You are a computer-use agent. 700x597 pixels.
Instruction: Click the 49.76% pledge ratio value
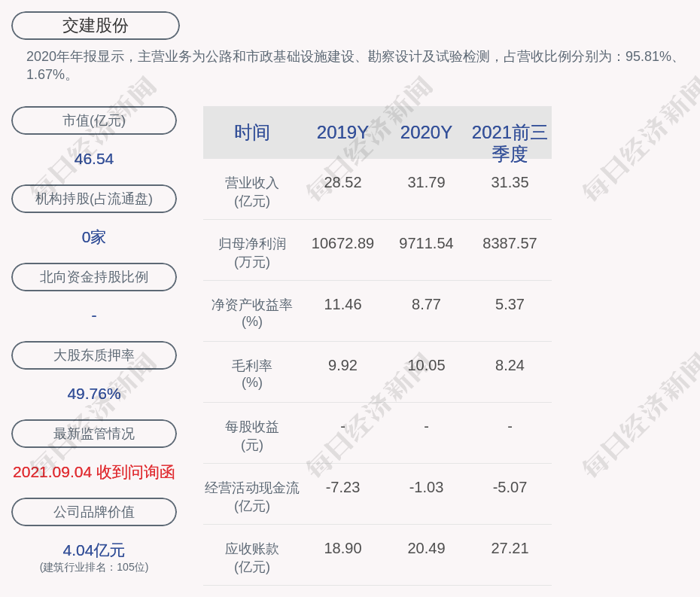pyautogui.click(x=94, y=394)
